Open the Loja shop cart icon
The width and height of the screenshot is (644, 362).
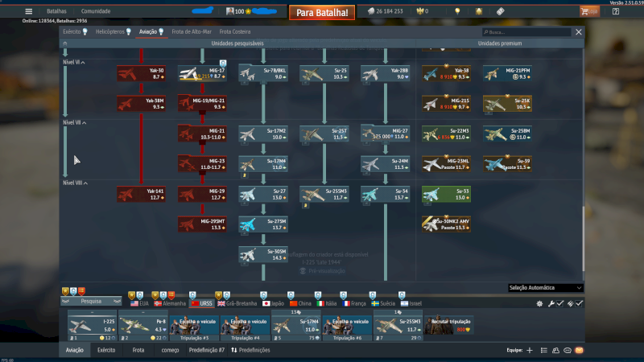(588, 11)
